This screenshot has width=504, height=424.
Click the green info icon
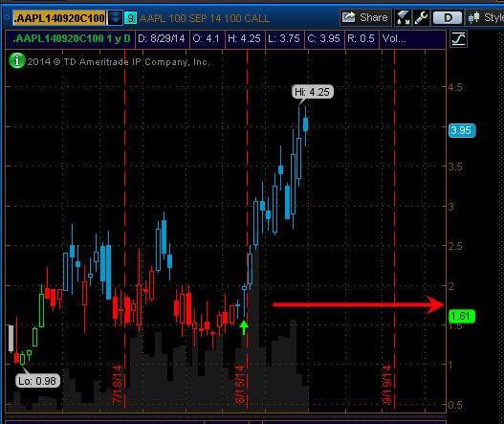click(16, 60)
